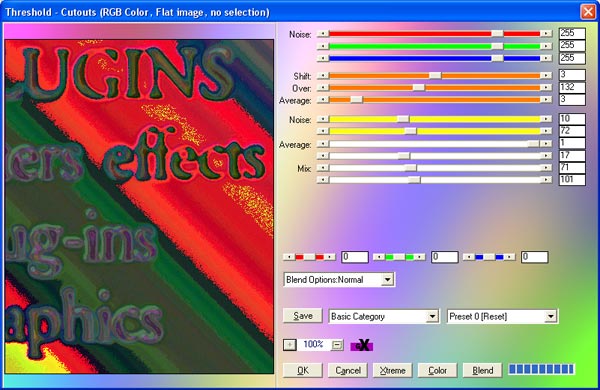The height and width of the screenshot is (390, 600).
Task: Click the Color button
Action: point(437,370)
